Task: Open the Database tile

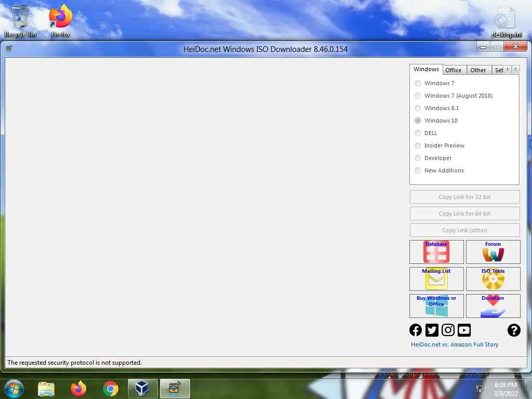Action: 436,252
